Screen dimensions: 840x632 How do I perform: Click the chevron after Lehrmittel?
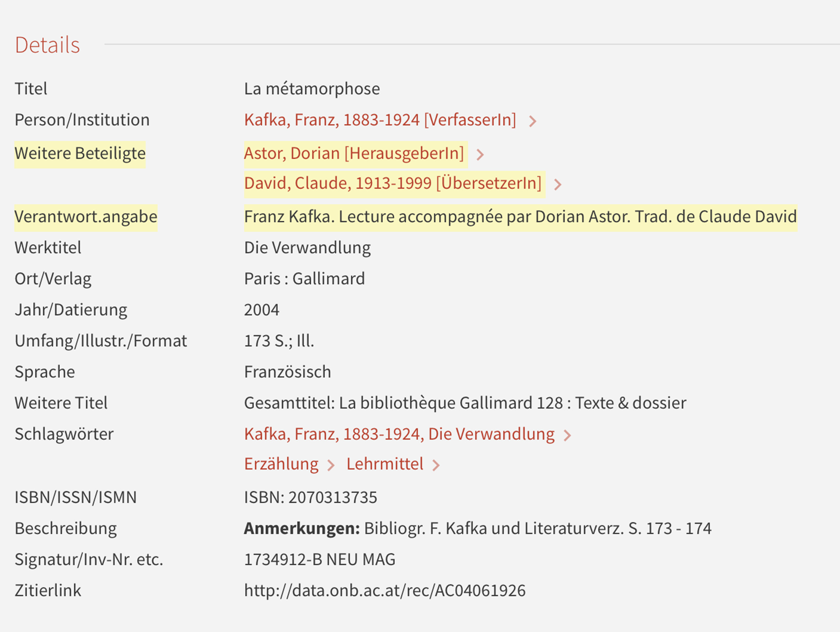436,465
